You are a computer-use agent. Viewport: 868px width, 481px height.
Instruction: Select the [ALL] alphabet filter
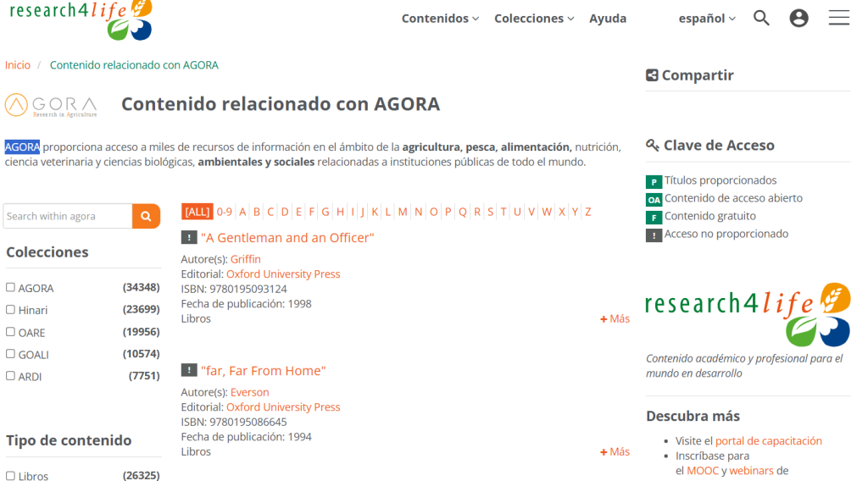coord(197,212)
